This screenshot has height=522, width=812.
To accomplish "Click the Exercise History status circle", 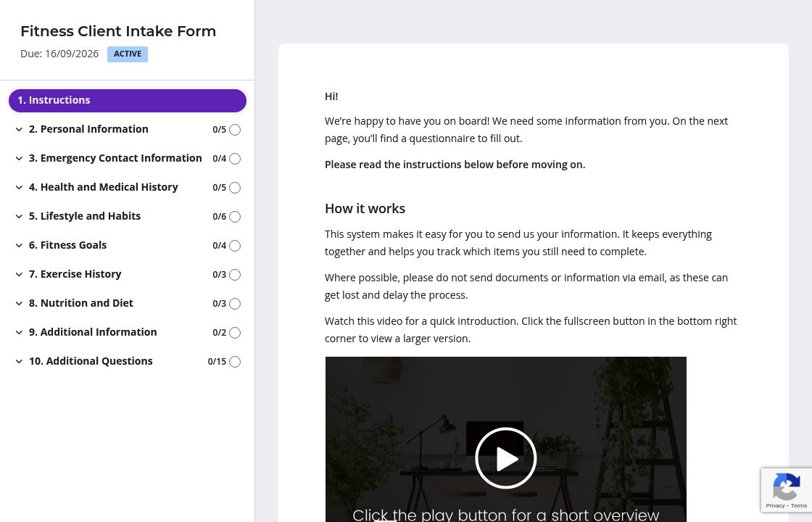I will [235, 275].
